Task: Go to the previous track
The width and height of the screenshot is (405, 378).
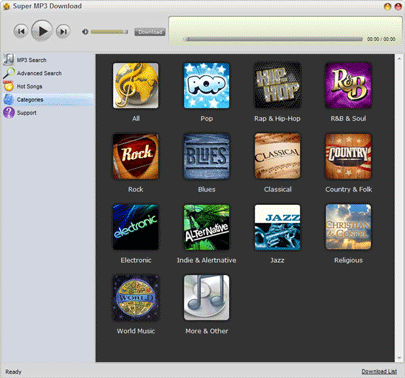Action: [x=21, y=31]
